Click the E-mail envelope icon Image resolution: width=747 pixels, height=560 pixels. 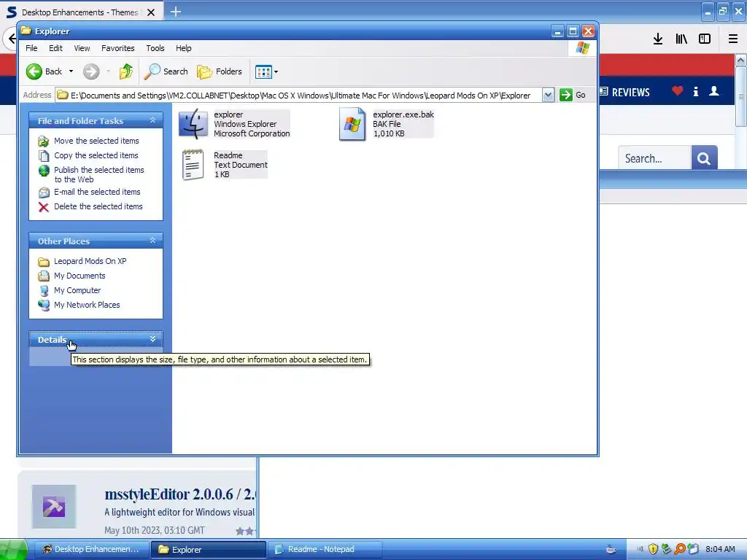pyautogui.click(x=43, y=192)
